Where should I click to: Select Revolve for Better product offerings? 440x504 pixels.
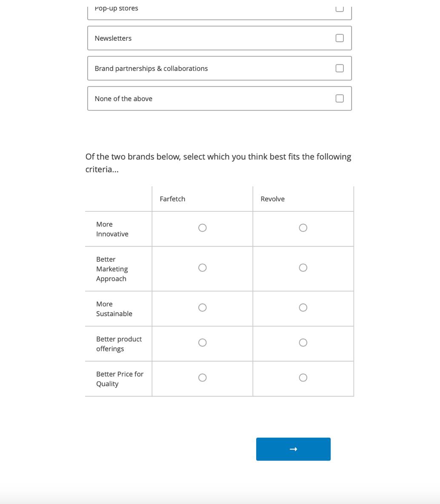pyautogui.click(x=303, y=342)
